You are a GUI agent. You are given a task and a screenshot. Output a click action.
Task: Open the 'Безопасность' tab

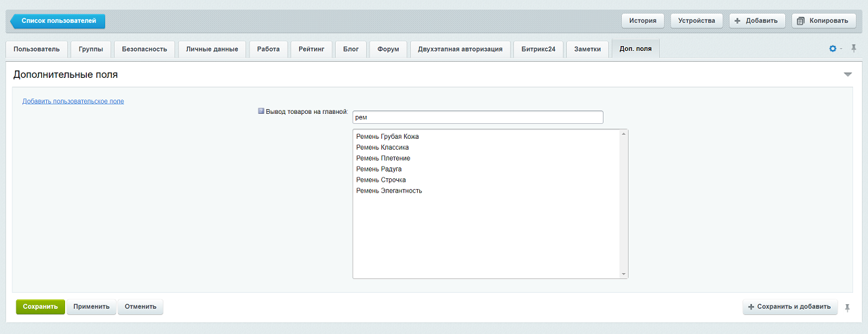pyautogui.click(x=144, y=49)
